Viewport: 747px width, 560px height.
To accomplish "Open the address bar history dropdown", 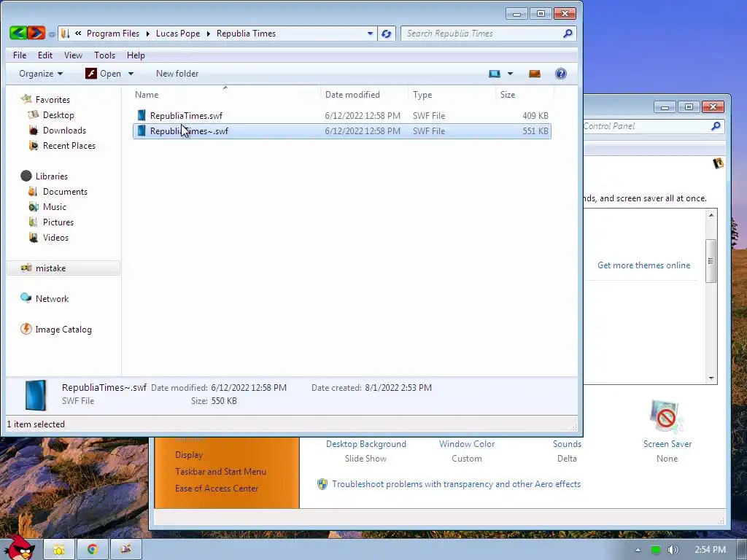I will tap(370, 34).
